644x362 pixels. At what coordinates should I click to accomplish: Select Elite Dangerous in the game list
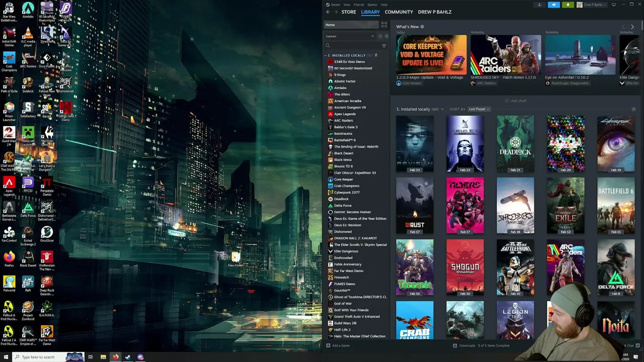click(346, 251)
